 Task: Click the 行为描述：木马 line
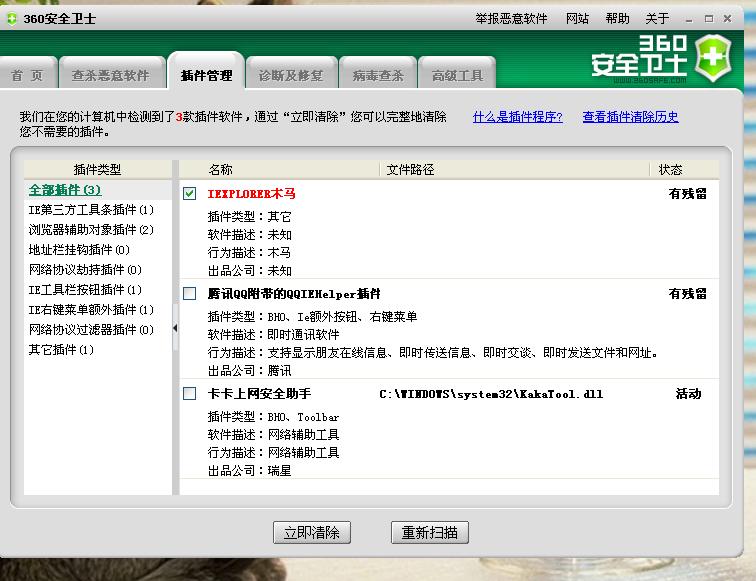[249, 253]
